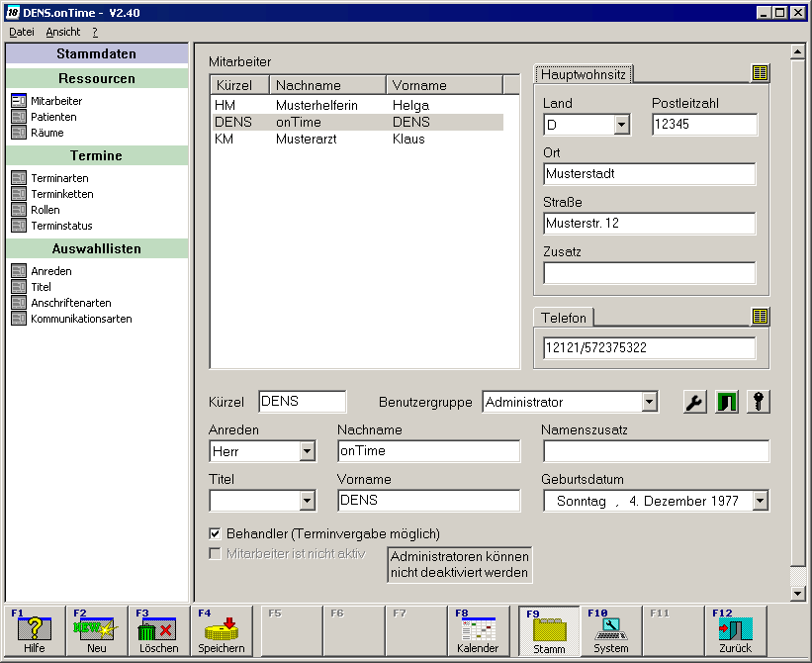
Task: Expand the Land dropdown
Action: coord(621,125)
